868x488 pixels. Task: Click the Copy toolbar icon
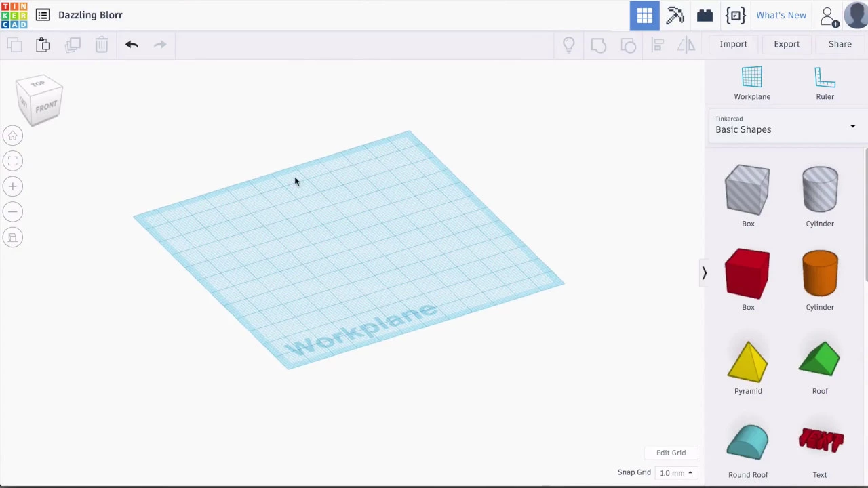tap(14, 45)
